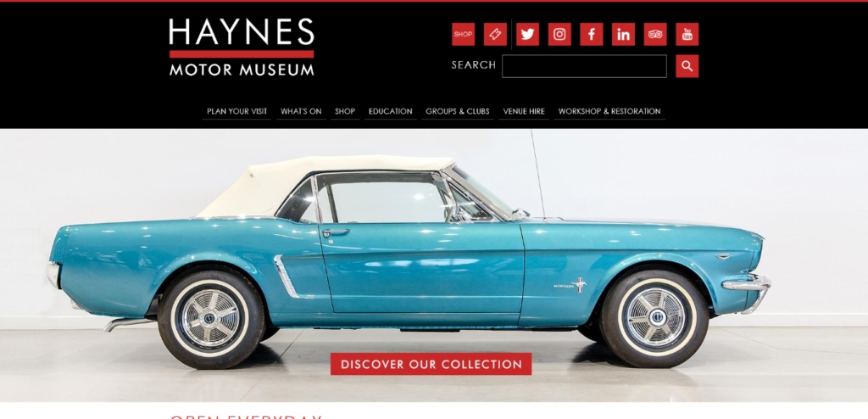The image size is (868, 419).
Task: Open the Plan Your Visit menu
Action: click(237, 111)
